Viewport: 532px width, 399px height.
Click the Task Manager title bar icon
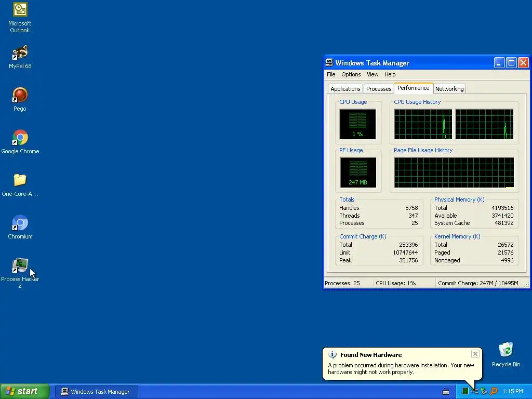click(329, 62)
